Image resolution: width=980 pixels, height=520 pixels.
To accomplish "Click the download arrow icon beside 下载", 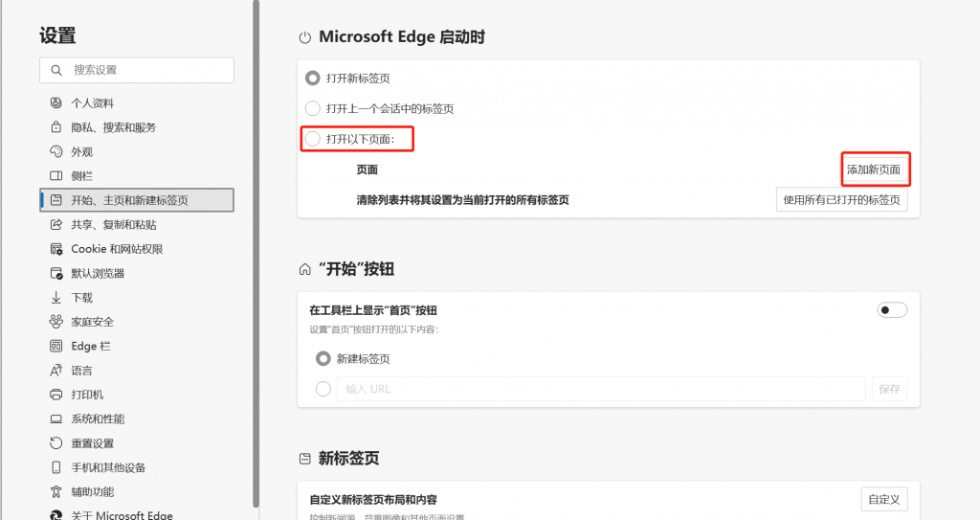I will tap(56, 298).
